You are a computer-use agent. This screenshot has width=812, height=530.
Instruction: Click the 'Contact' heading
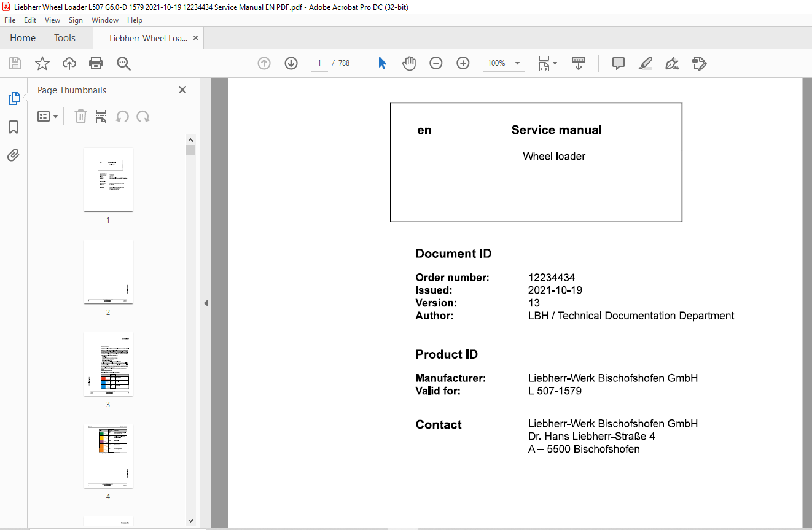pos(439,425)
